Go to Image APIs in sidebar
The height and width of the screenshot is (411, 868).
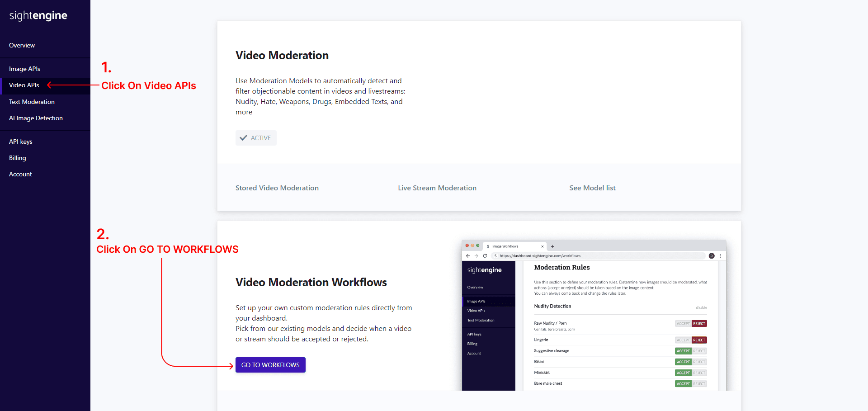tap(24, 69)
